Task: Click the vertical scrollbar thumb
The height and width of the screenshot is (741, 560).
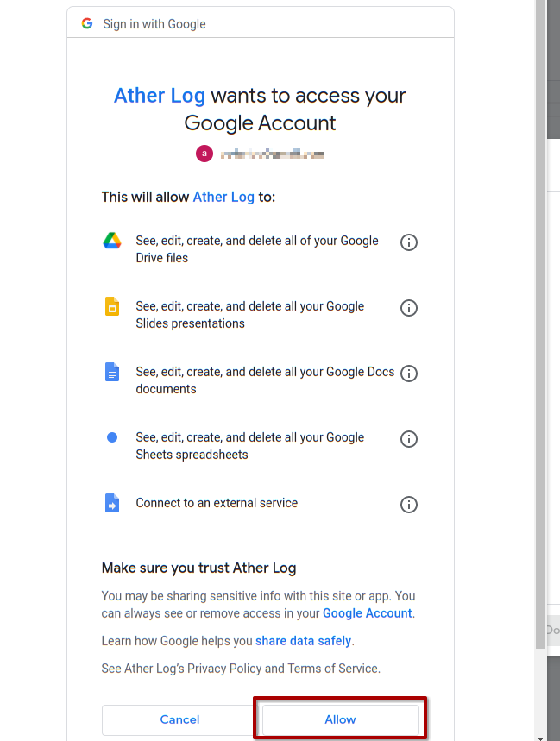Action: 540,324
